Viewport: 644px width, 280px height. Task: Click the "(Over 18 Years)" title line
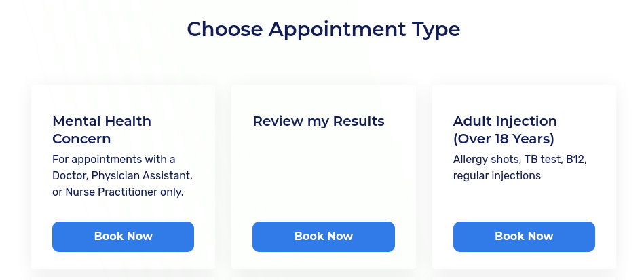tap(504, 139)
